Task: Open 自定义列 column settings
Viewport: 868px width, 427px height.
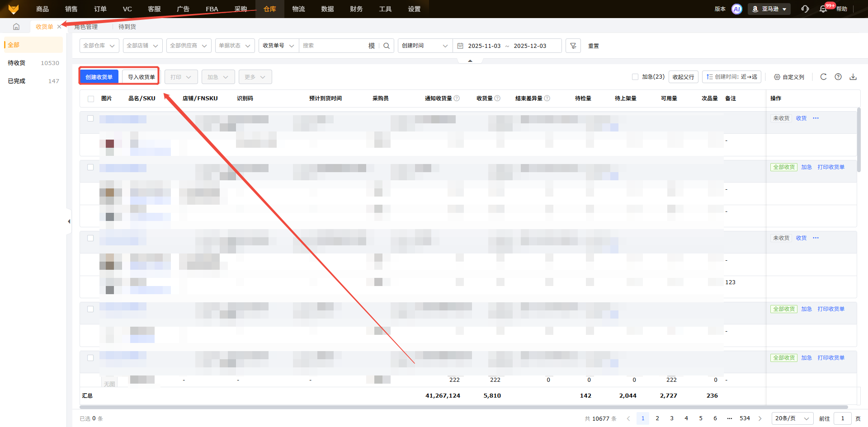Action: (x=789, y=77)
